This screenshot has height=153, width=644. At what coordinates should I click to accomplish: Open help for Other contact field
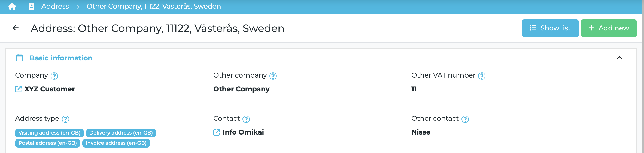[x=465, y=119]
